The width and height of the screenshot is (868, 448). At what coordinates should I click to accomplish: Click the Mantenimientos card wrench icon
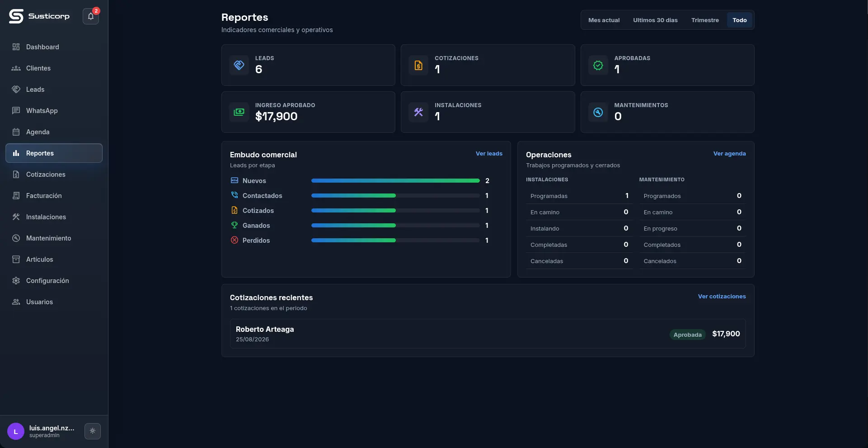click(x=598, y=112)
